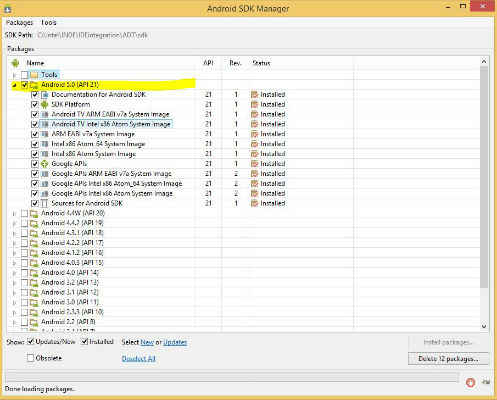Image resolution: width=497 pixels, height=400 pixels.
Task: Click the log icon beside the stop icon
Action: pos(486,382)
